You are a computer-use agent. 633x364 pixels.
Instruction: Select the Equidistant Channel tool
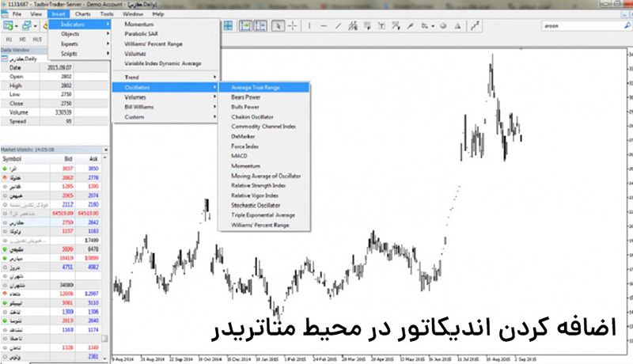pos(353,26)
